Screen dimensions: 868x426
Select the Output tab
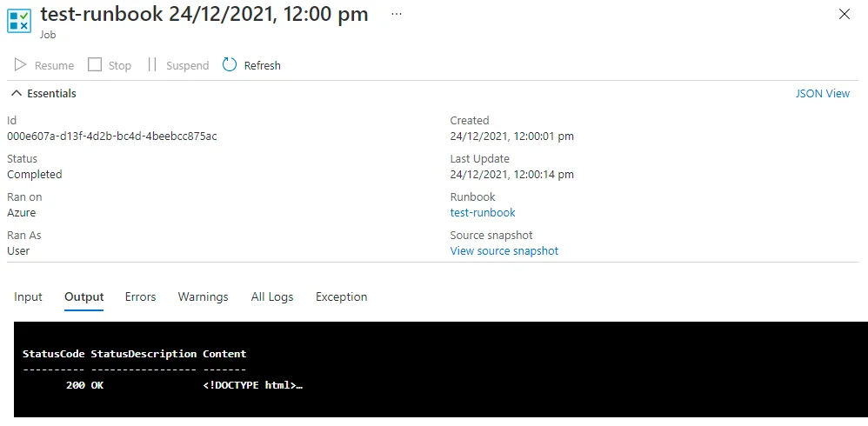83,296
